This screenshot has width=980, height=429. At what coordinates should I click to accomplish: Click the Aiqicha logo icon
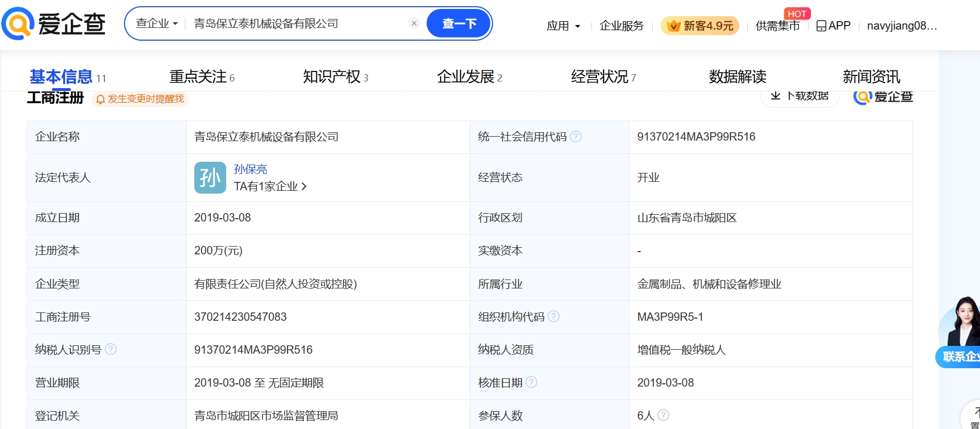[x=18, y=24]
